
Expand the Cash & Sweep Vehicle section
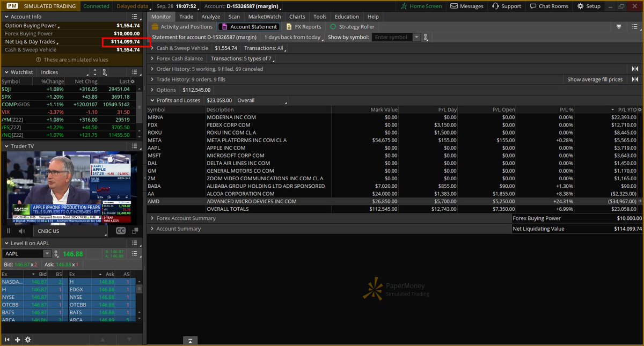(x=152, y=48)
